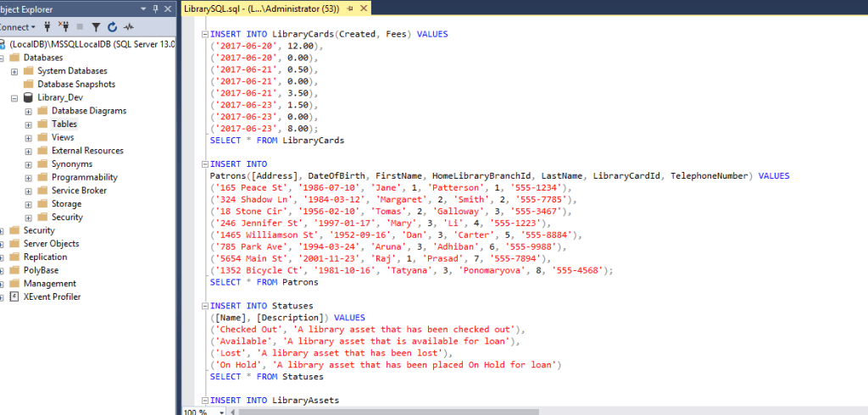
Task: Collapse the INSERT INTO Statuses code block
Action: coord(203,305)
